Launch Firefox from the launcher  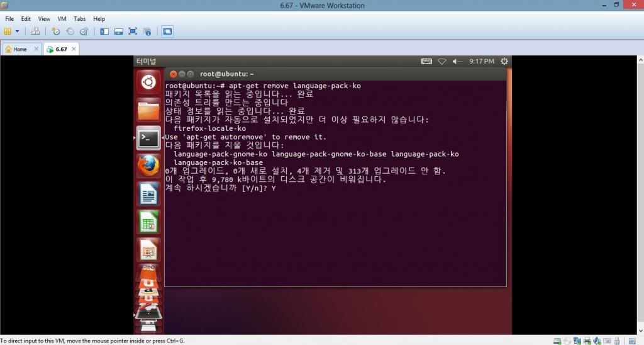[x=148, y=166]
